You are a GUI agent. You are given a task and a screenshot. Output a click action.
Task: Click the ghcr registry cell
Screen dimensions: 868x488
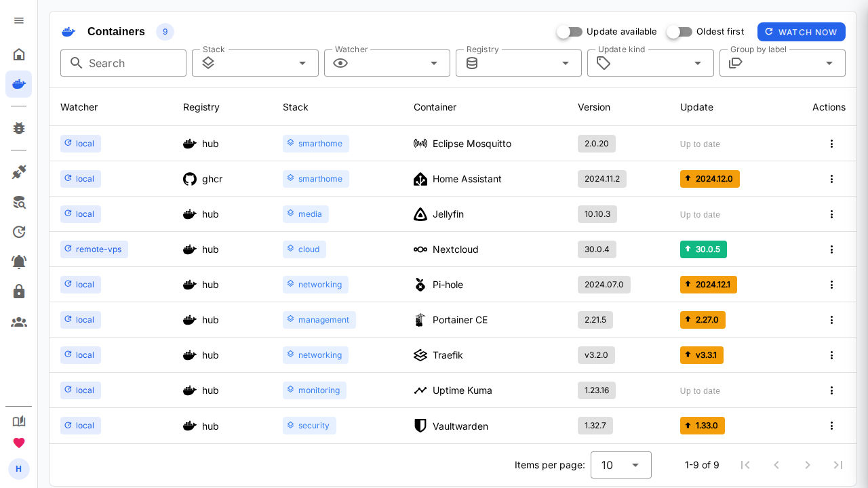click(x=203, y=179)
